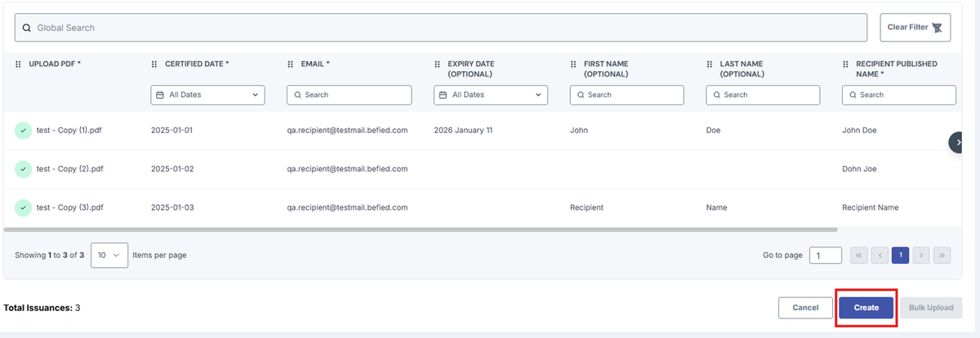This screenshot has width=980, height=338.
Task: Click the Clear Filter button
Action: click(915, 27)
